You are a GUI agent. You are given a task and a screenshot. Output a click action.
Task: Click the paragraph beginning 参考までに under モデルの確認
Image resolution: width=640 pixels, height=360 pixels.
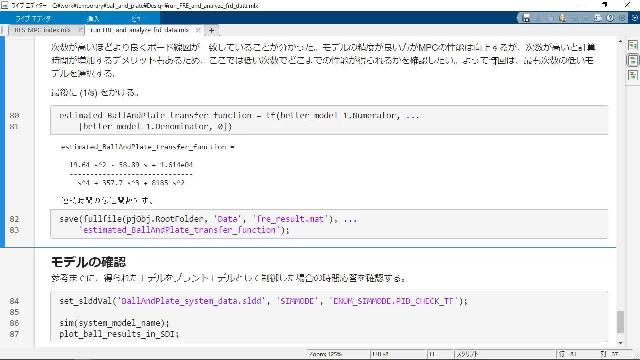click(229, 278)
